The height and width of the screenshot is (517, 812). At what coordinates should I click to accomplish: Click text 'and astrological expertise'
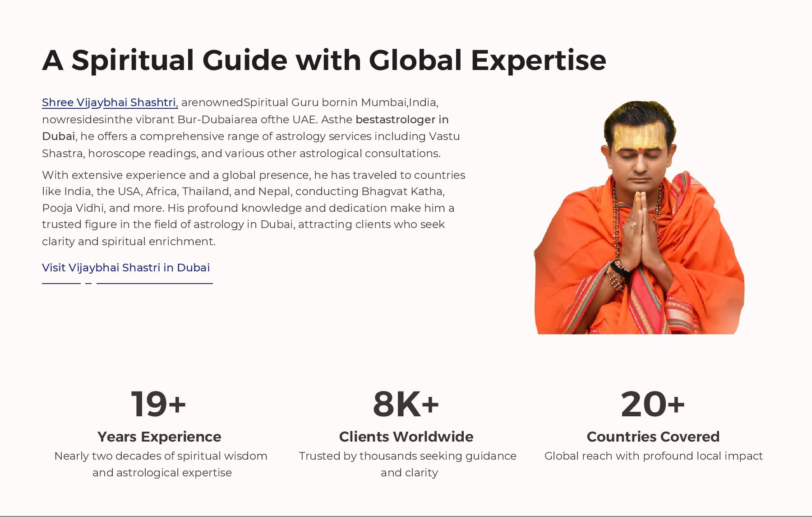162,473
